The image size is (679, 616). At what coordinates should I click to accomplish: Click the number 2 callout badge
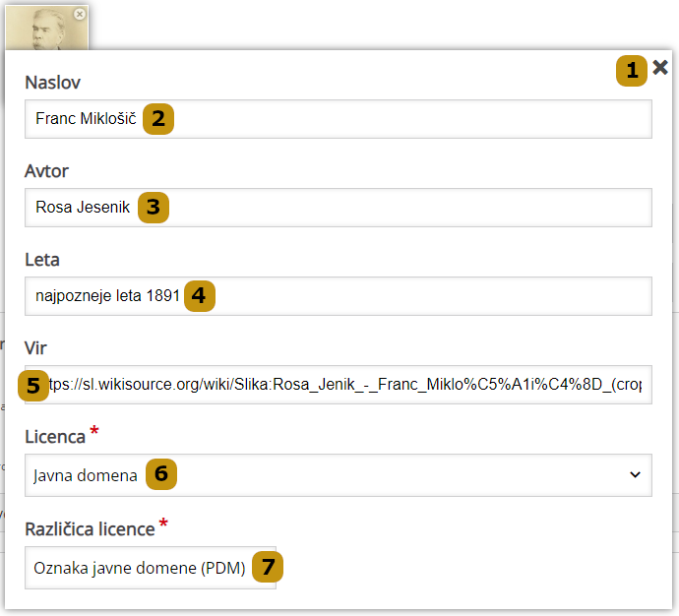point(157,119)
